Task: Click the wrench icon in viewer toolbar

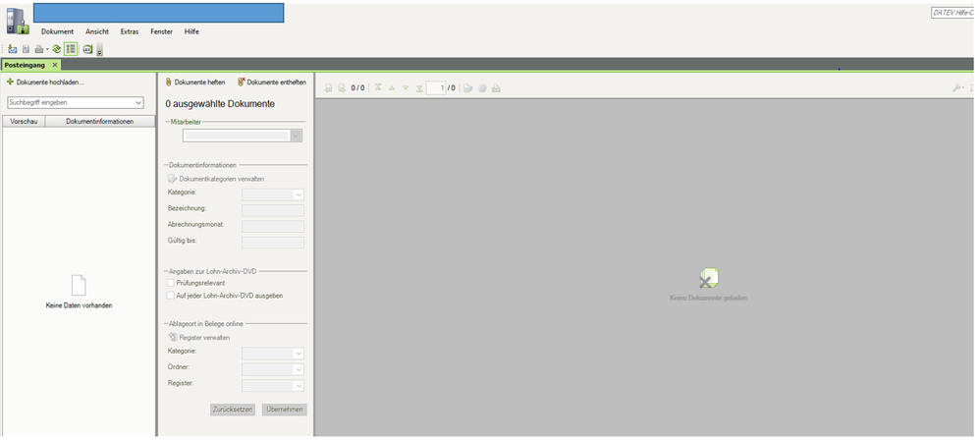Action: click(x=957, y=88)
